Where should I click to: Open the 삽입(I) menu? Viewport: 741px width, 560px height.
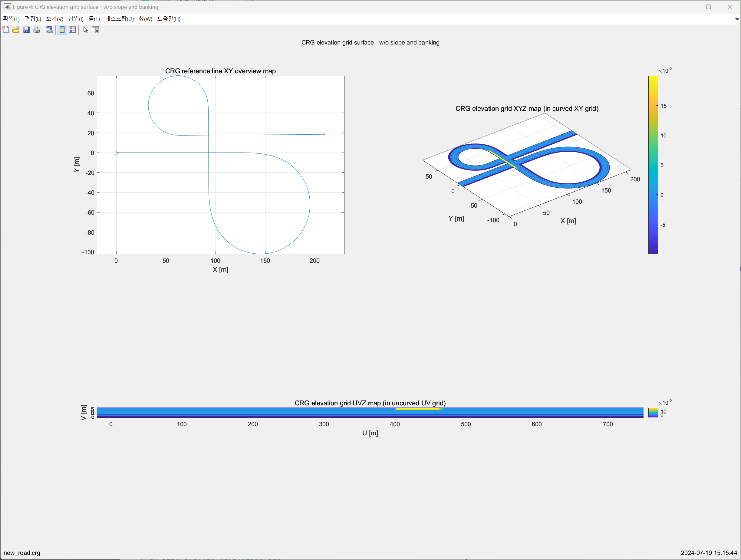(76, 19)
